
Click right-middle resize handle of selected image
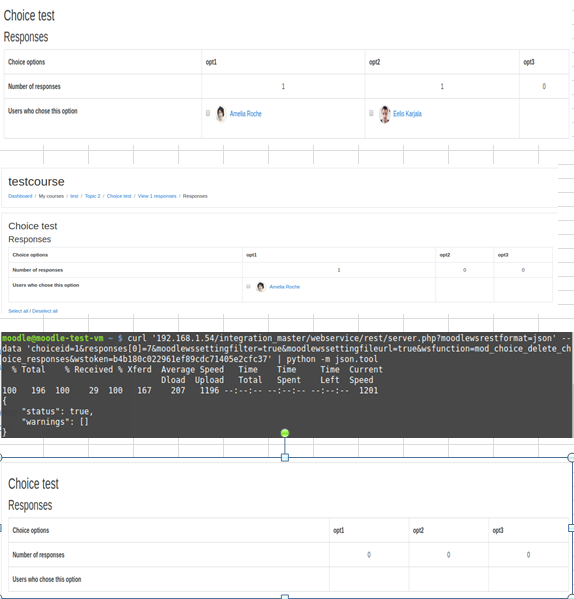(571, 528)
